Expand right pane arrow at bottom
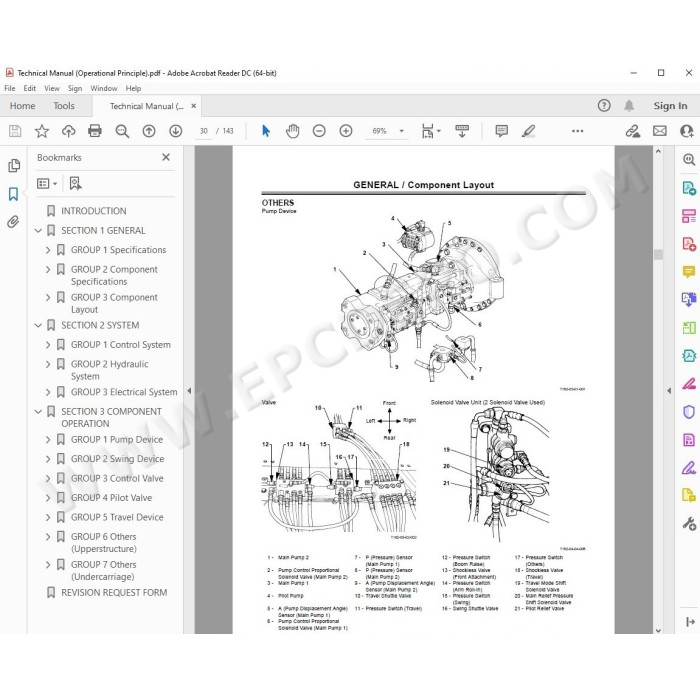This screenshot has width=700, height=700. click(x=690, y=621)
